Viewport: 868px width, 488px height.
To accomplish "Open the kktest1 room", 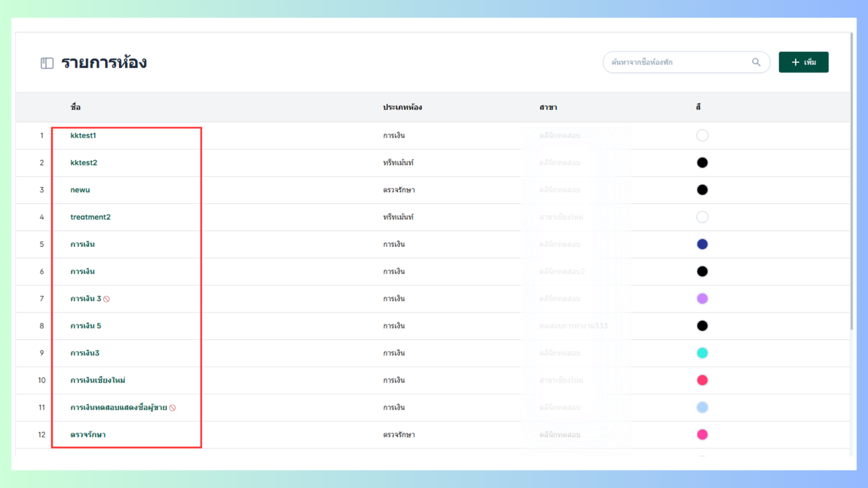I will click(83, 135).
